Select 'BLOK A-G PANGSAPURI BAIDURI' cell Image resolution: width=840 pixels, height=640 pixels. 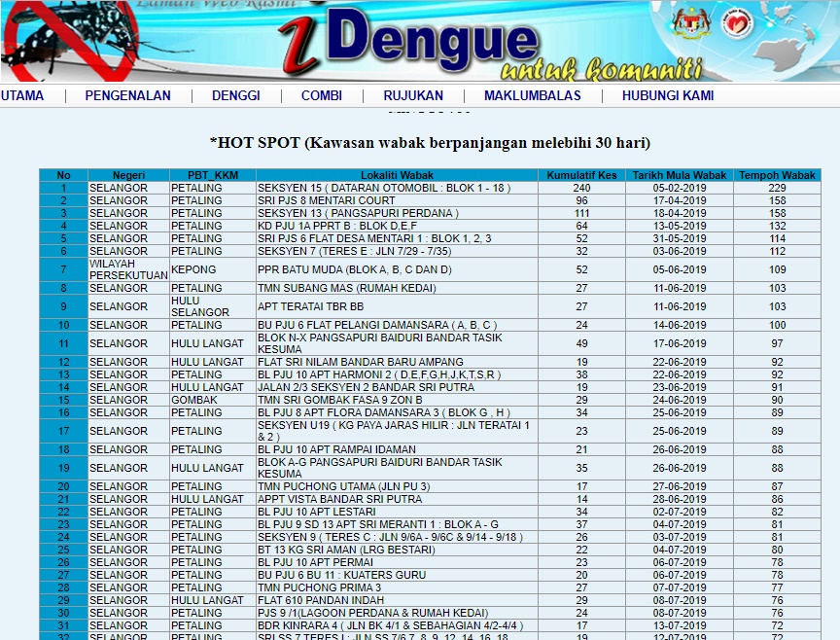coord(397,468)
